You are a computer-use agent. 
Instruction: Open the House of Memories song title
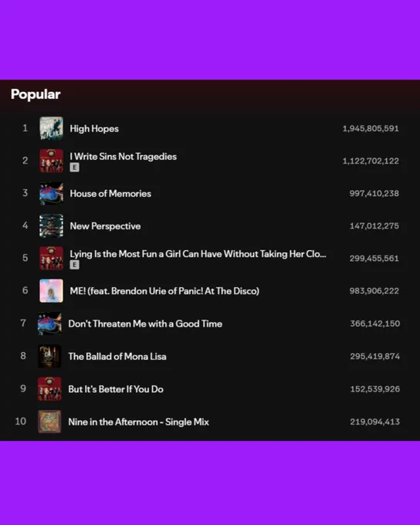[110, 194]
